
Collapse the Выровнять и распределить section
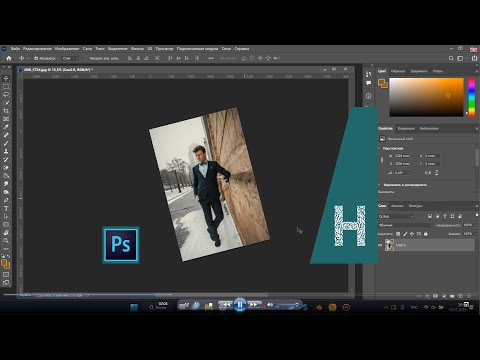tap(380, 185)
